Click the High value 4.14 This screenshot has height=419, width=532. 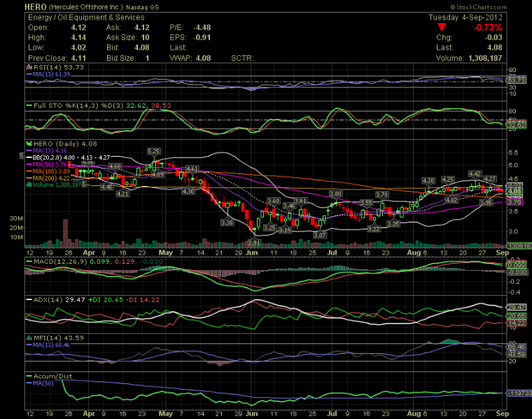[x=78, y=38]
